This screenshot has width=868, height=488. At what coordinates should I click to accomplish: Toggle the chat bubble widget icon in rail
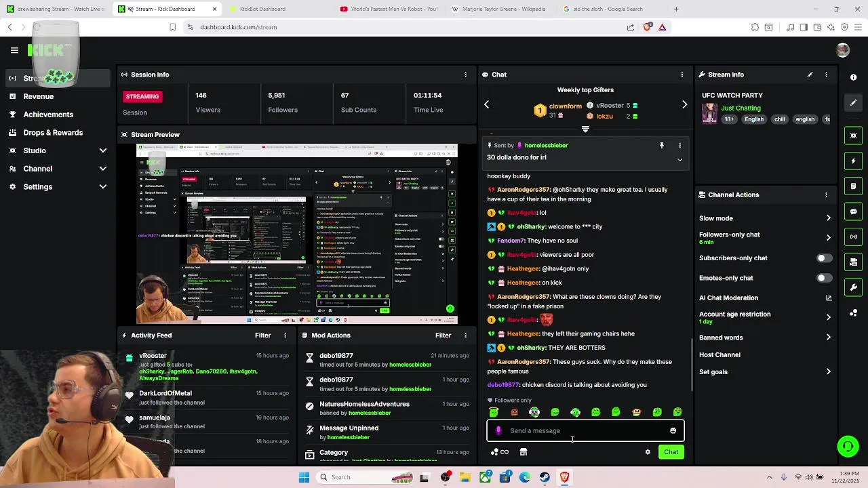[x=854, y=211]
